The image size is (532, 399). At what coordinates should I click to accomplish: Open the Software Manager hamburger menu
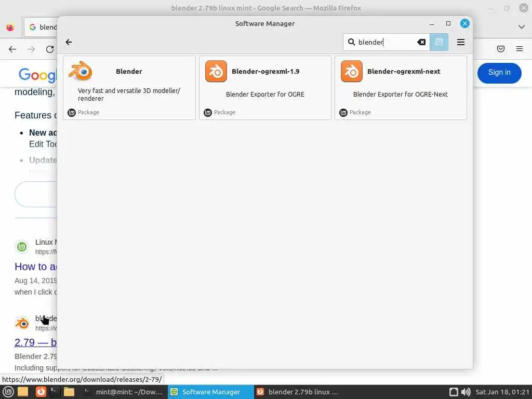(460, 42)
